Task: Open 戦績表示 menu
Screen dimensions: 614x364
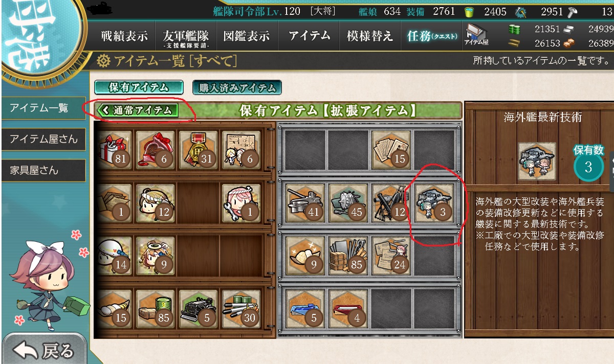Action: [124, 36]
